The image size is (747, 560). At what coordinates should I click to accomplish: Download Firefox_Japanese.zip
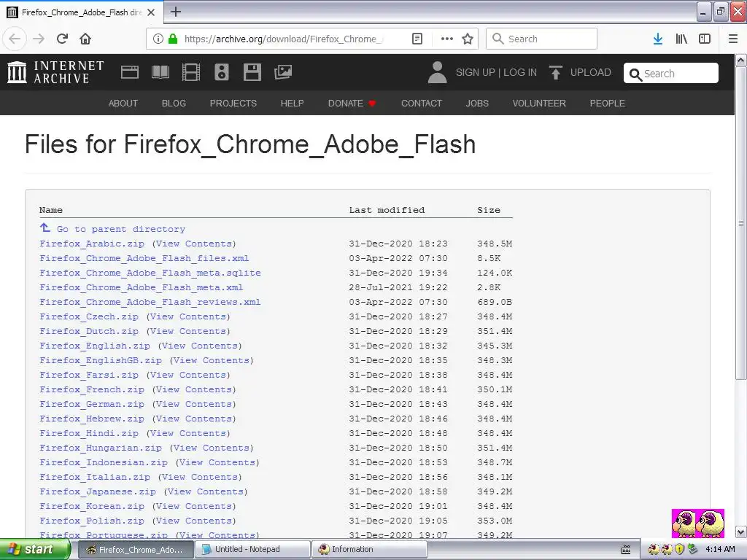98,491
